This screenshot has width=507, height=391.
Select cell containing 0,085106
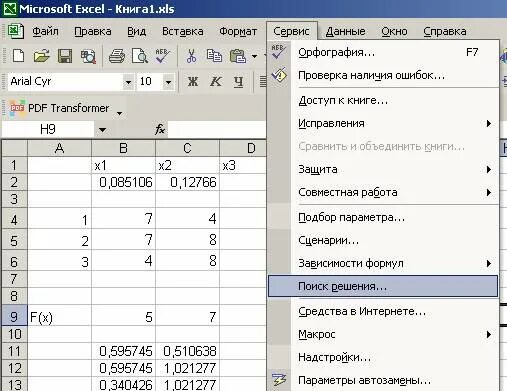123,182
